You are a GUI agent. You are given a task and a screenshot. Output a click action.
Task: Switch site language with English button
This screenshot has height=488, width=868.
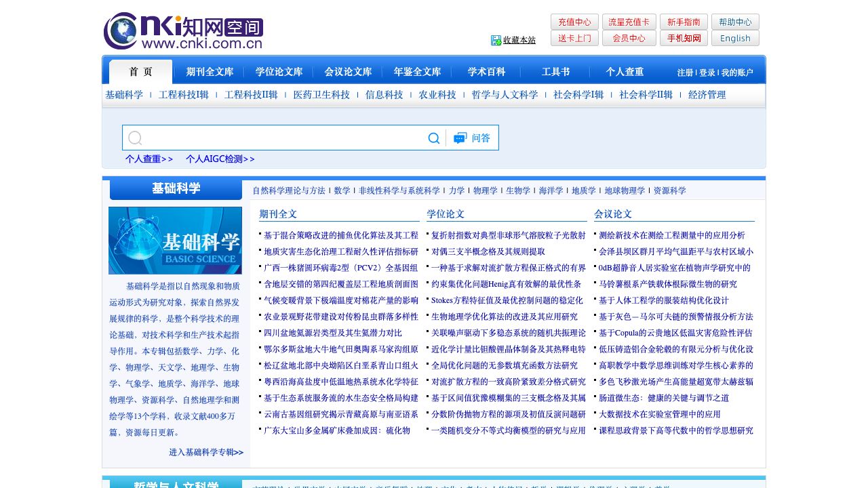735,38
